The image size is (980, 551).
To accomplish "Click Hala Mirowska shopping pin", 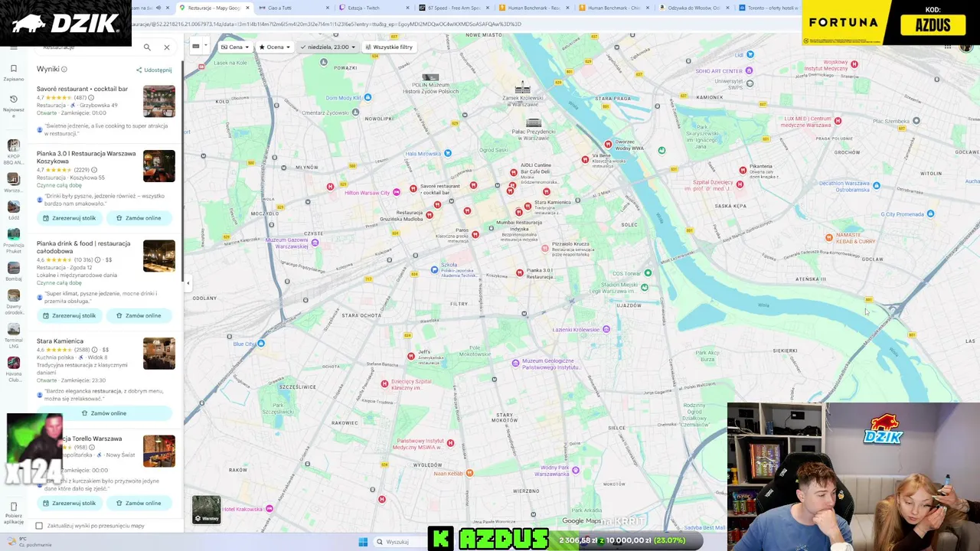I will click(448, 153).
